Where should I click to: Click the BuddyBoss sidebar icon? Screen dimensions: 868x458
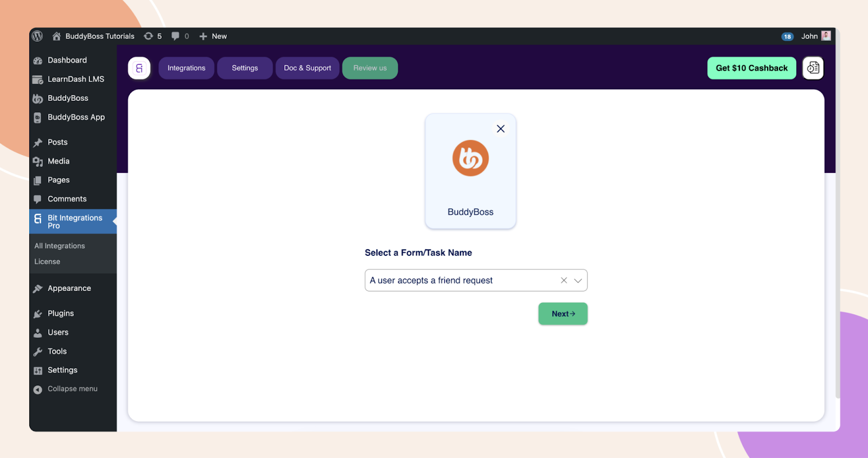(37, 99)
